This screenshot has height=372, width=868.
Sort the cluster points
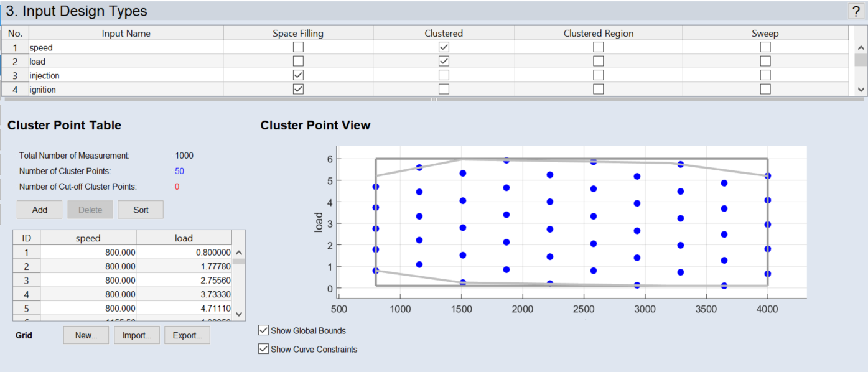pyautogui.click(x=141, y=210)
